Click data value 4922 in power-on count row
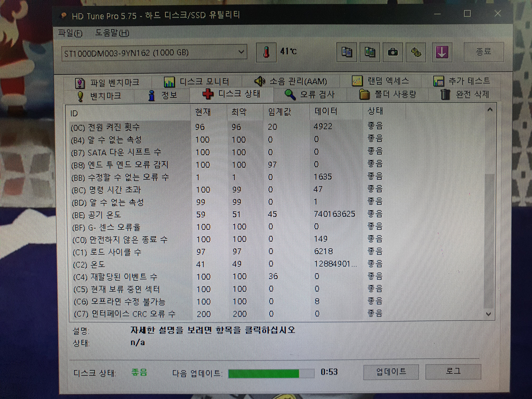 [323, 126]
